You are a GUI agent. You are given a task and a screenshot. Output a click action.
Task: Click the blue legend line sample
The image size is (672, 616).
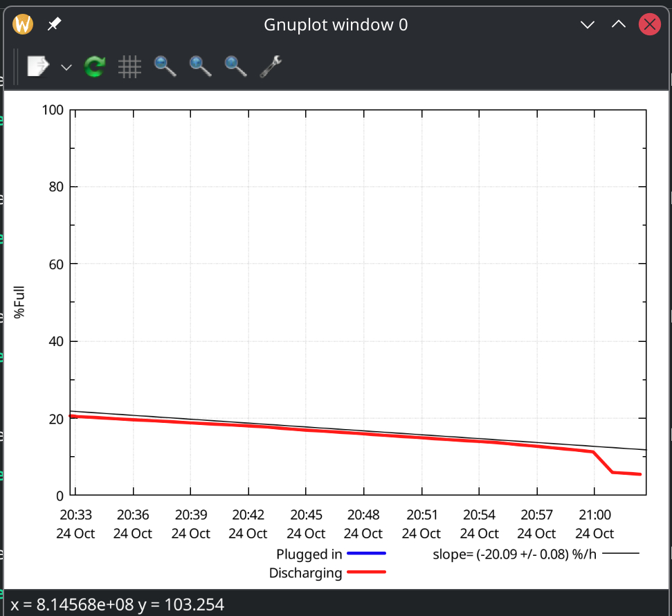point(366,554)
